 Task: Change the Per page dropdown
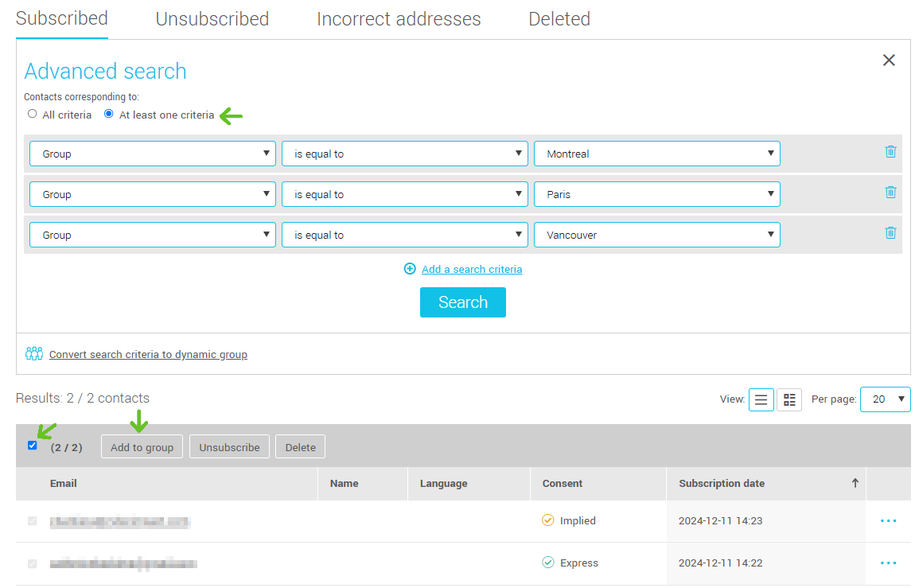[885, 399]
